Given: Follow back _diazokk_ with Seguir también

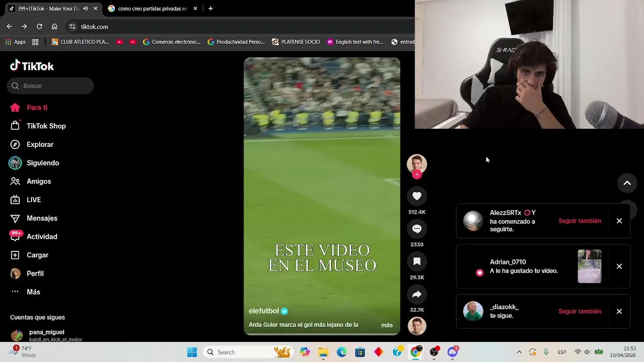Looking at the screenshot, I should [580, 311].
